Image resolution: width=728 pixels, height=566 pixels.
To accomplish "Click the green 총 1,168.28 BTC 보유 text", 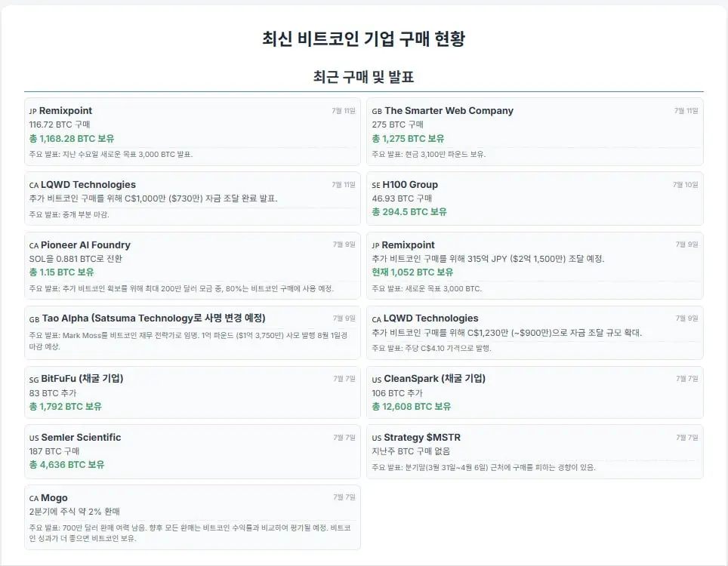I will [x=72, y=139].
